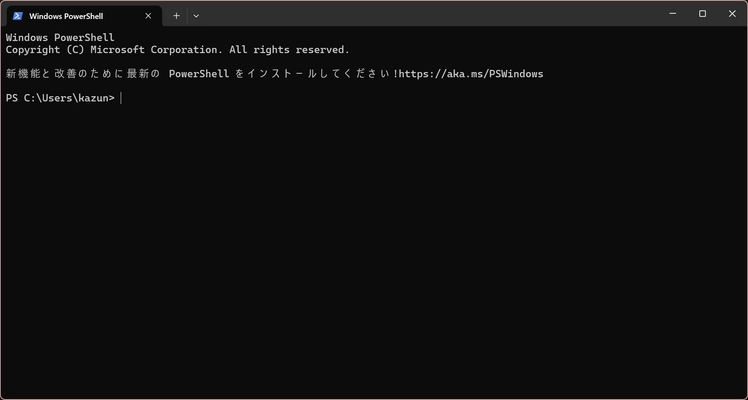The height and width of the screenshot is (400, 748).
Task: Open the https://aka.ms/PSWindows link
Action: pyautogui.click(x=471, y=74)
